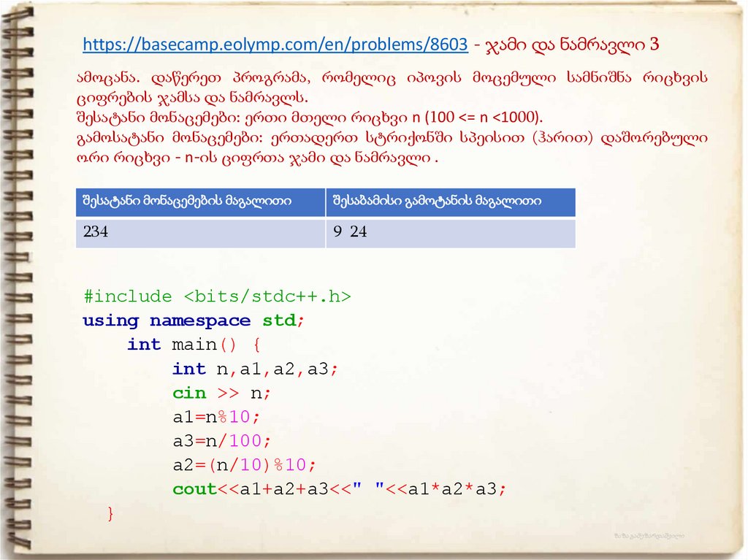Click the 'a1=n%10;' code line
The image size is (748, 560).
pos(216,417)
